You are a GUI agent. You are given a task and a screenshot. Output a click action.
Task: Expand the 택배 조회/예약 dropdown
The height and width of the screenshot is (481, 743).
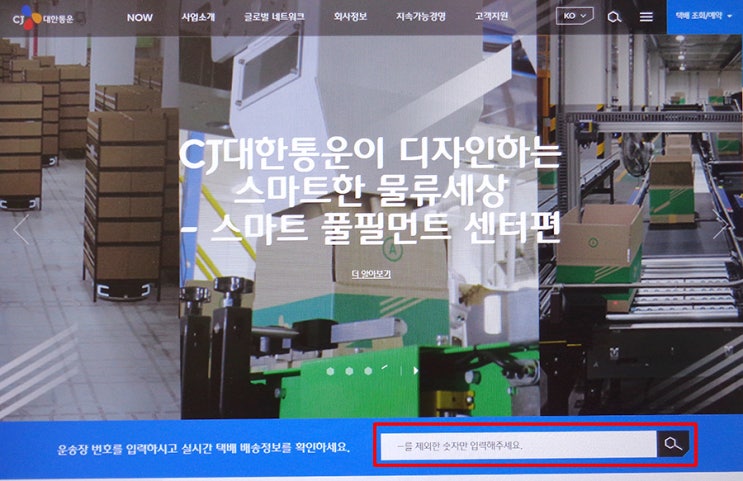[705, 17]
